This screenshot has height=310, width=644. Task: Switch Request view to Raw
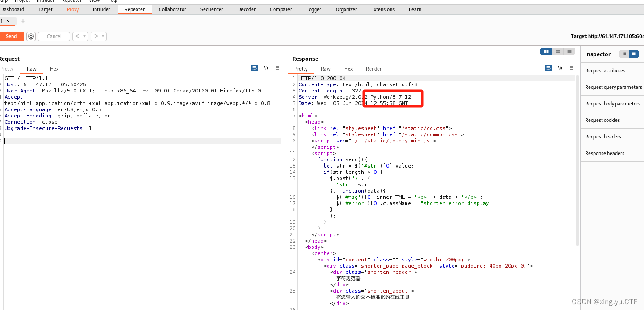[32, 69]
